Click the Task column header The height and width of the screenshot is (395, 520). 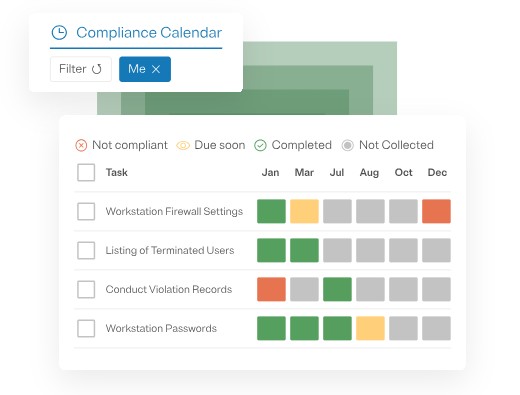click(117, 172)
